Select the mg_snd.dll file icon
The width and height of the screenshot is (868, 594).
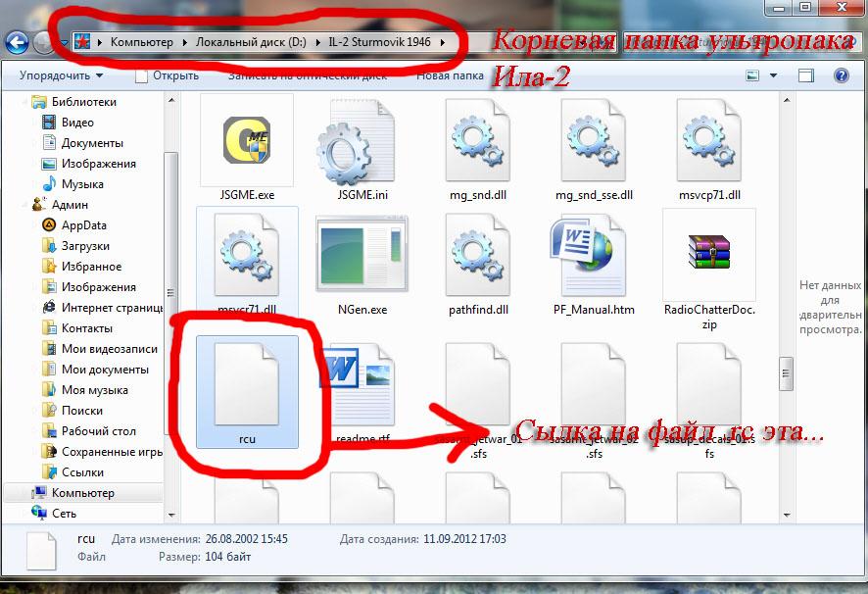point(478,139)
